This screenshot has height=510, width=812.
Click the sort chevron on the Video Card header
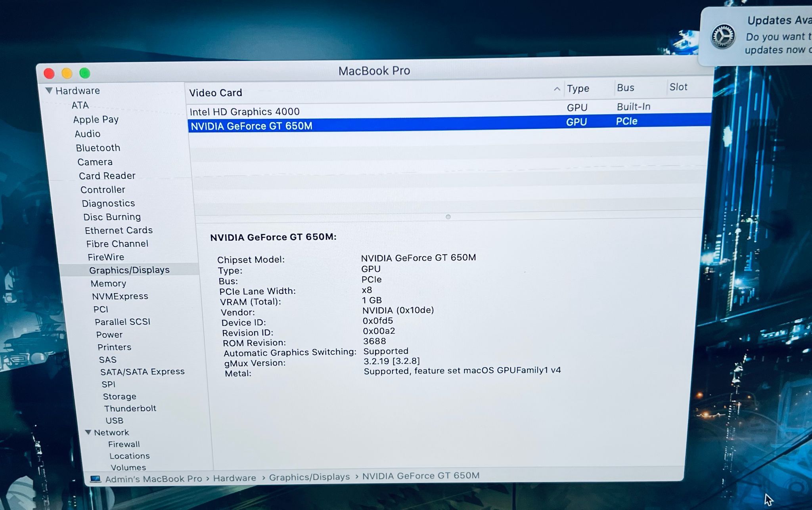point(557,89)
